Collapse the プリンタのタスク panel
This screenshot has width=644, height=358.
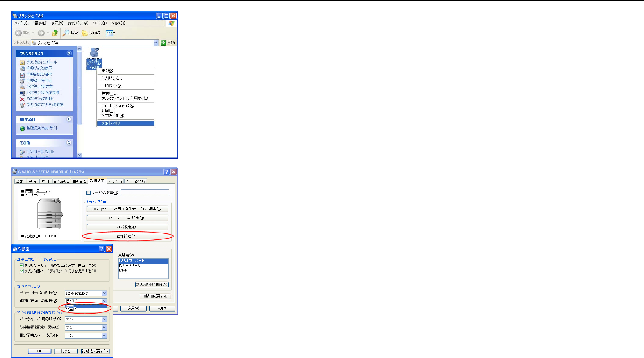tap(69, 53)
